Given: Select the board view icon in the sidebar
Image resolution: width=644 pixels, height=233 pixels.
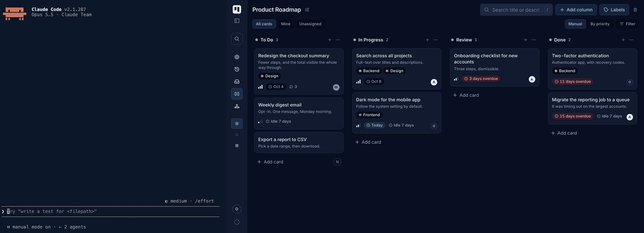Looking at the screenshot, I should click(237, 94).
